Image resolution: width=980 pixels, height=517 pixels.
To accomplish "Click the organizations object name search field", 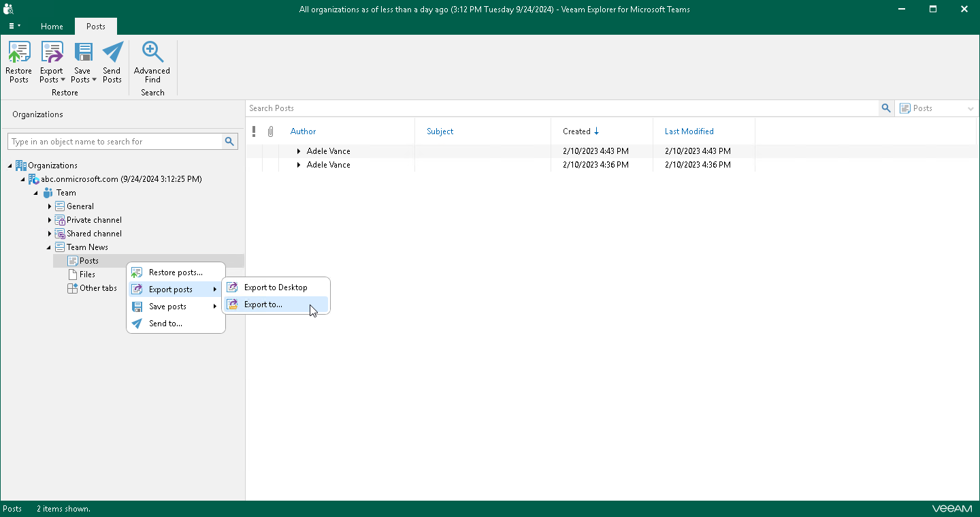I will [114, 142].
